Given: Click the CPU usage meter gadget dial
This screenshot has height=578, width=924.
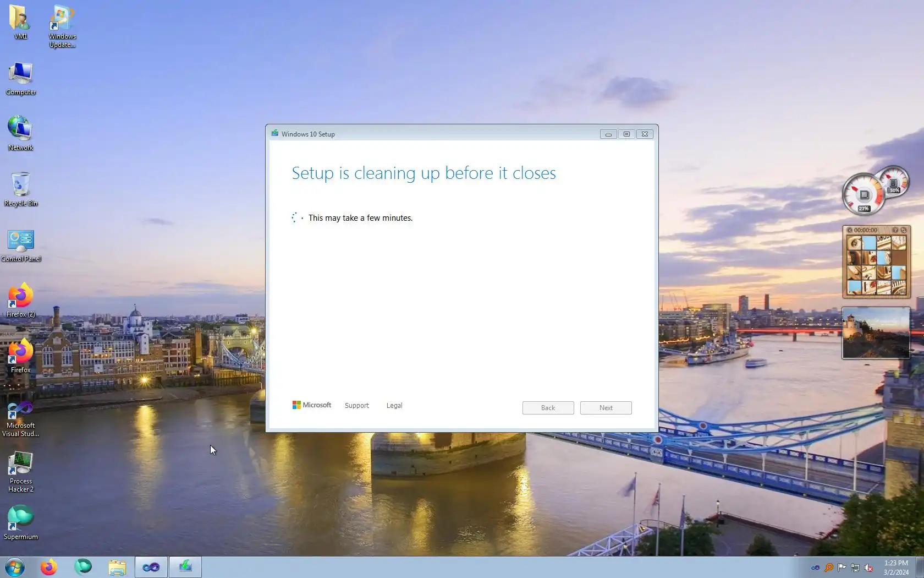Looking at the screenshot, I should click(x=864, y=194).
